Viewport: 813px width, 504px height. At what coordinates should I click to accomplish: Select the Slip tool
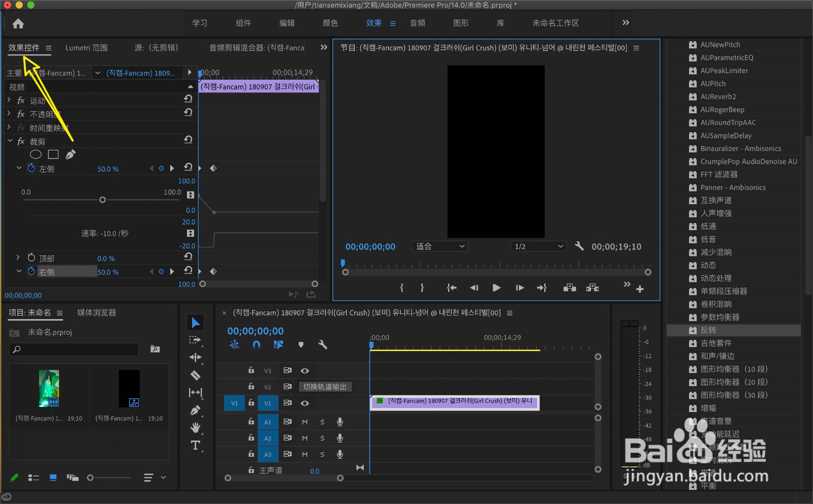(195, 392)
